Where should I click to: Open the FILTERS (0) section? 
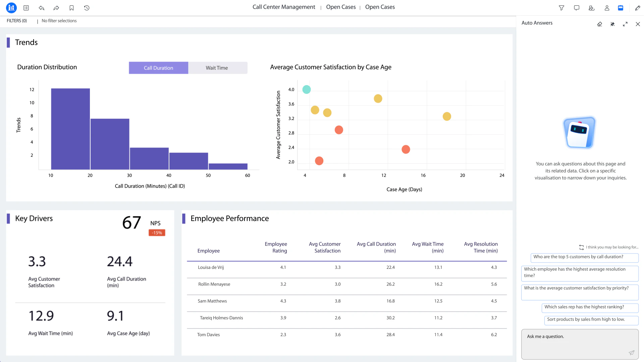(17, 20)
